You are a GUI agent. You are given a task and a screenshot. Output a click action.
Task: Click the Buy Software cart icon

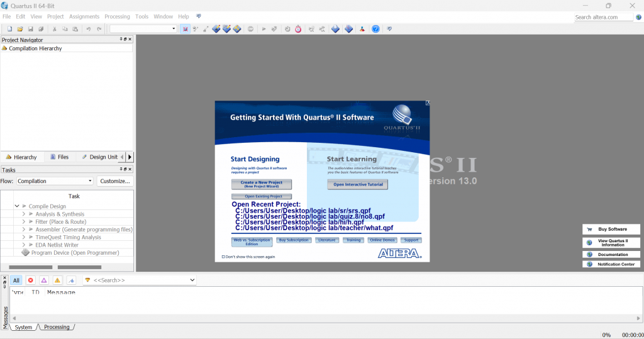coord(589,230)
